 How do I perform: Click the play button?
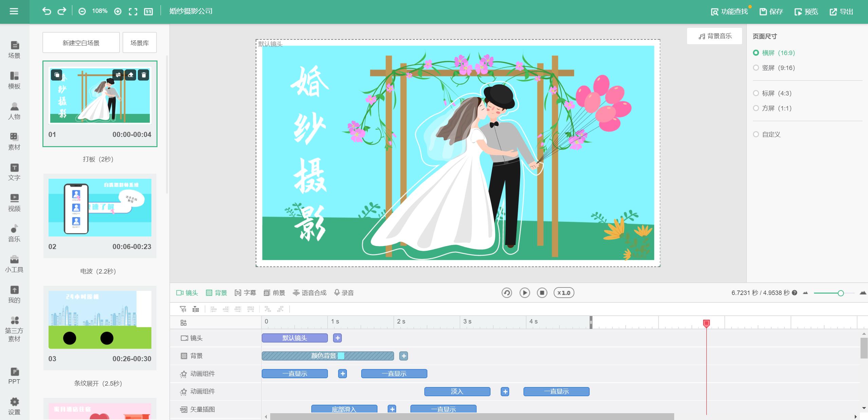click(x=524, y=293)
